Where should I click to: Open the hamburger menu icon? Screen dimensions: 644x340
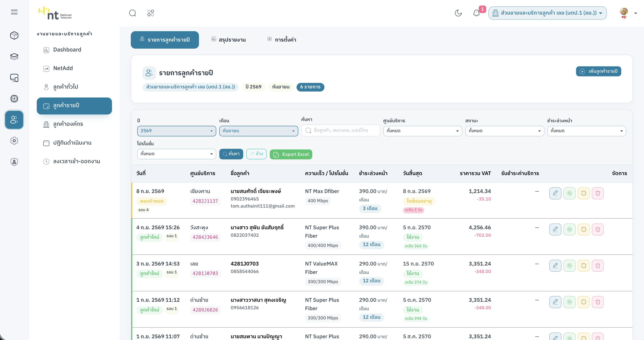pos(14,12)
